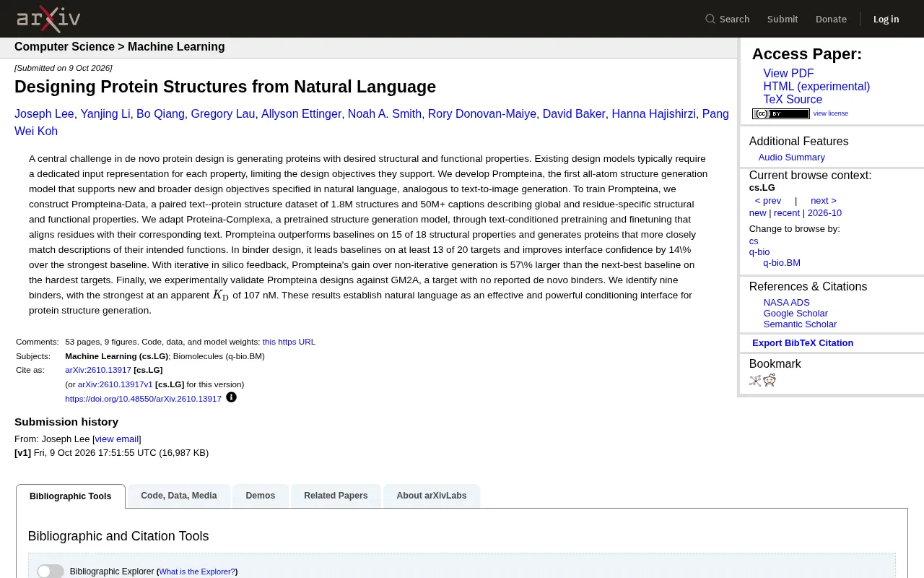Click author David Baker
The height and width of the screenshot is (578, 924).
(574, 114)
